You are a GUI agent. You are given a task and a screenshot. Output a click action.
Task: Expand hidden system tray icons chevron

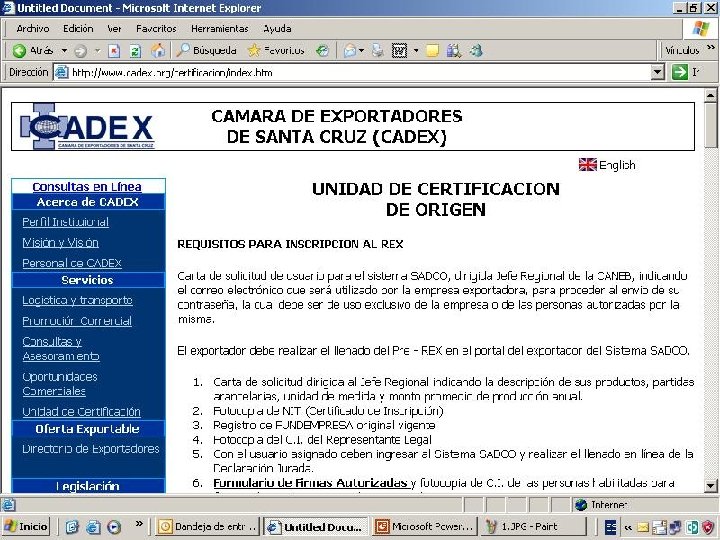628,527
